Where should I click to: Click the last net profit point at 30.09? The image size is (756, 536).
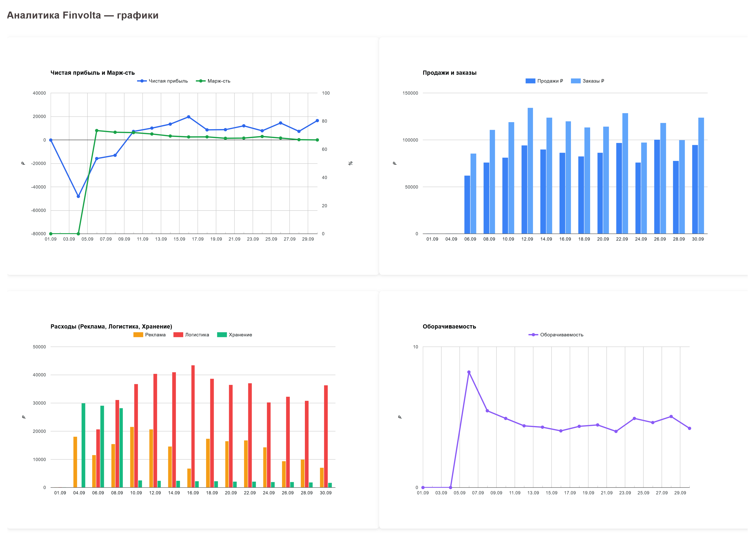(317, 121)
